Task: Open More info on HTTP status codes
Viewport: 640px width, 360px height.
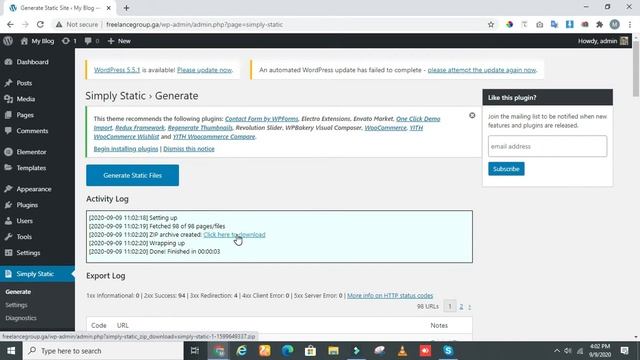Action: coord(390,296)
